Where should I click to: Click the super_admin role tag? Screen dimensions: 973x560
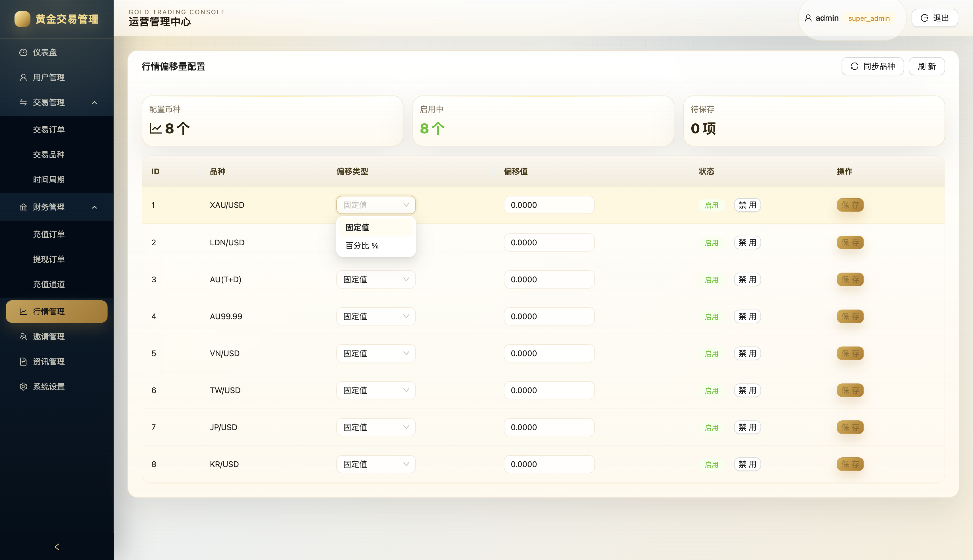coord(869,18)
